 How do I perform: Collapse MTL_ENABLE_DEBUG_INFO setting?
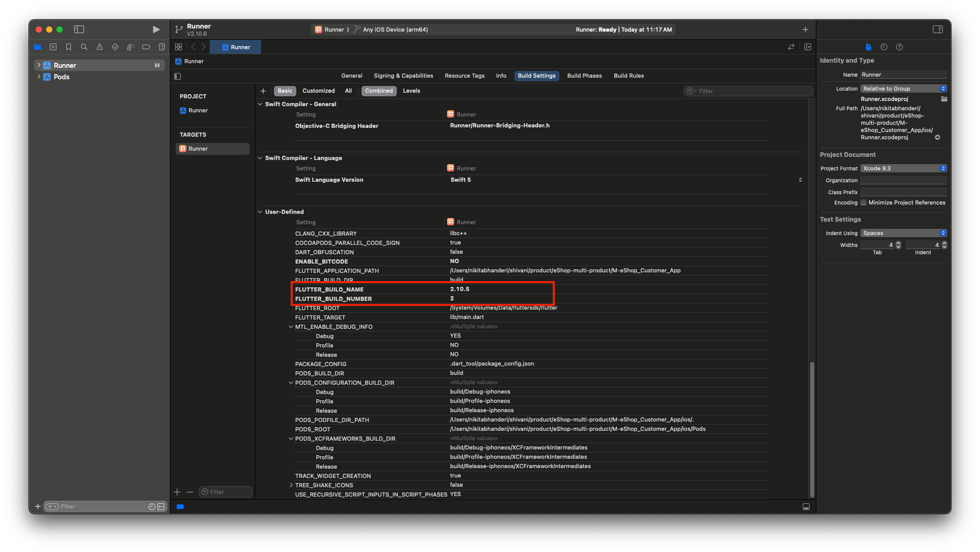pyautogui.click(x=291, y=327)
